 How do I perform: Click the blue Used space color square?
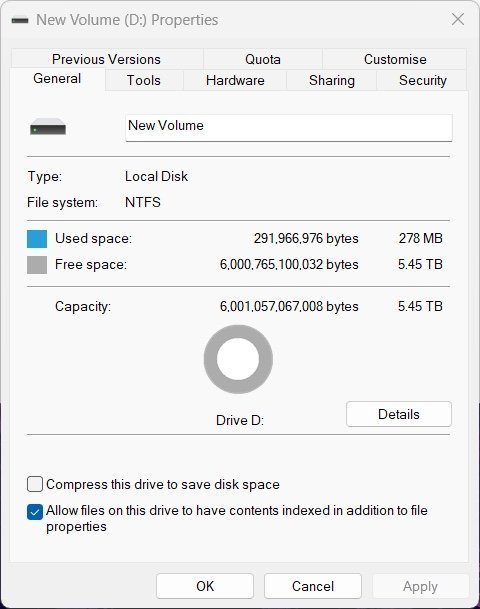pos(37,239)
